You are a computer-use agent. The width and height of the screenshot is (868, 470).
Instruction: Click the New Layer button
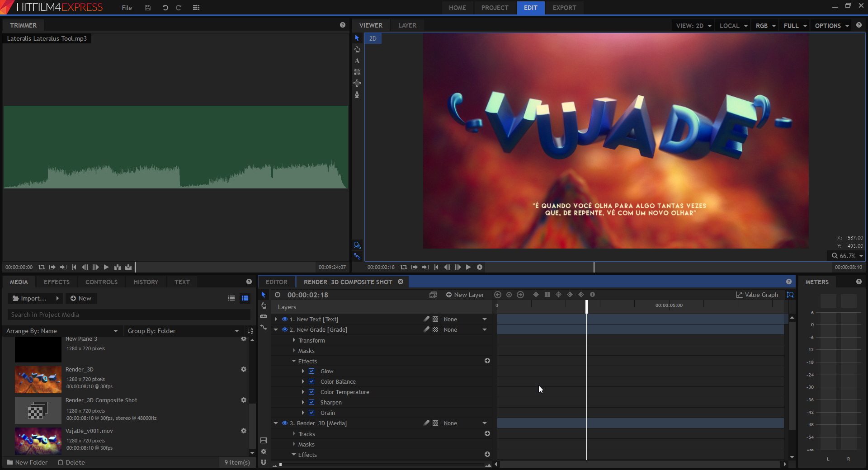pyautogui.click(x=465, y=295)
